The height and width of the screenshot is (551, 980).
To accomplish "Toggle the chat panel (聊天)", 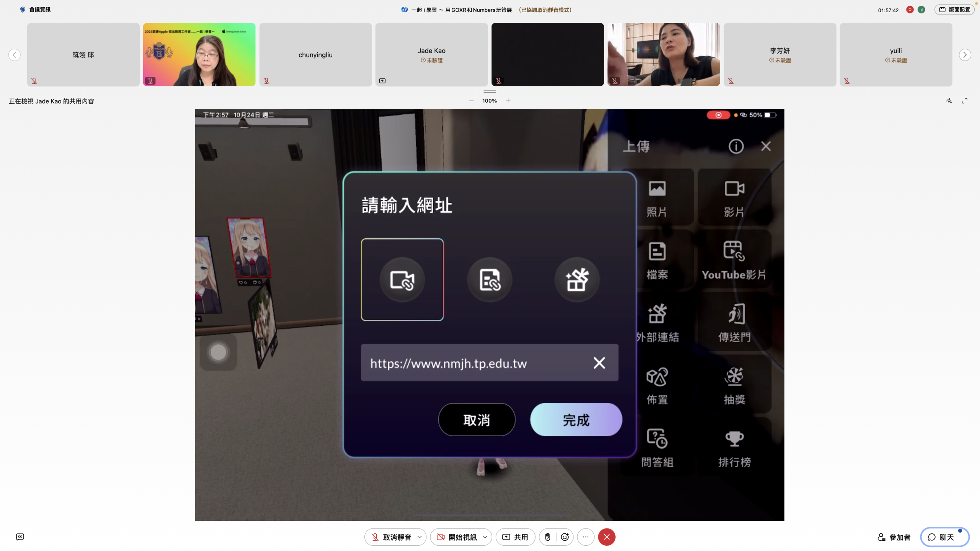I will 944,537.
